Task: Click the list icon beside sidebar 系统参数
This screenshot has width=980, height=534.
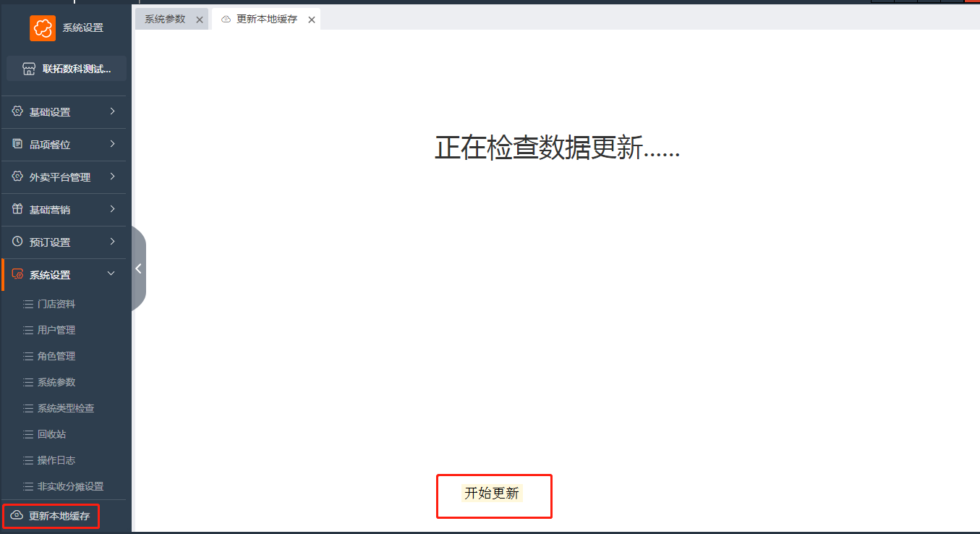Action: tap(28, 383)
